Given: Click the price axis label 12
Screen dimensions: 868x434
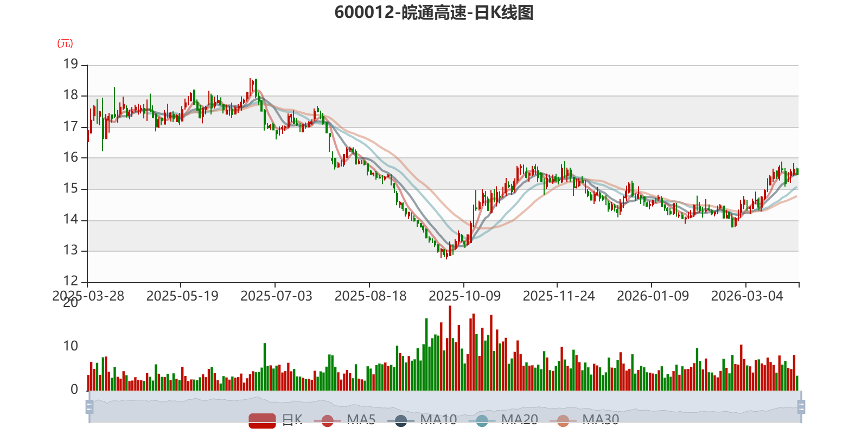Looking at the screenshot, I should (x=71, y=281).
